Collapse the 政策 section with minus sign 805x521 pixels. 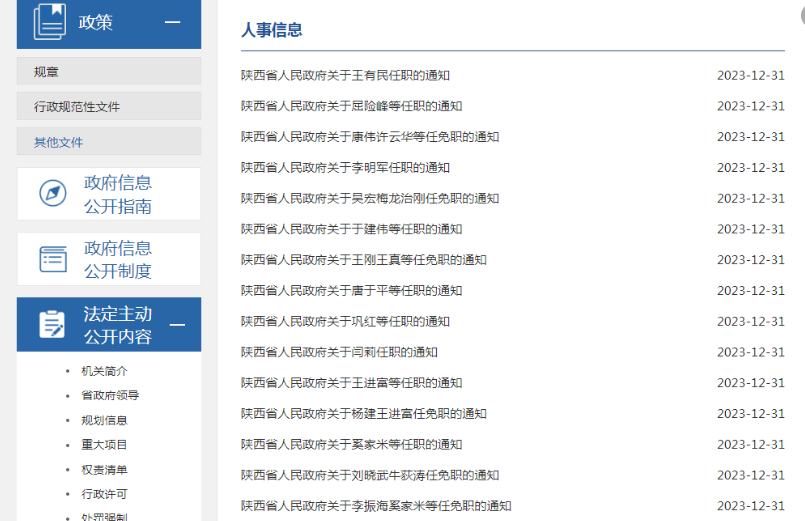point(172,22)
